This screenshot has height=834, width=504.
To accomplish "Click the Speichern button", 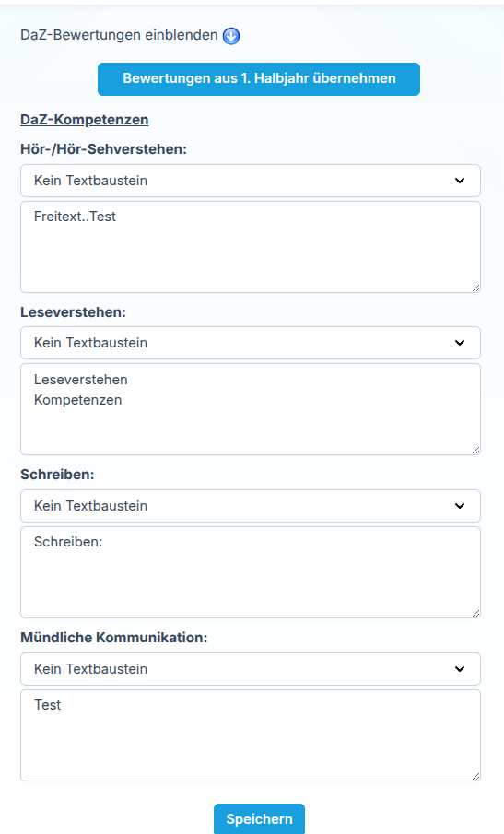I will (x=260, y=819).
